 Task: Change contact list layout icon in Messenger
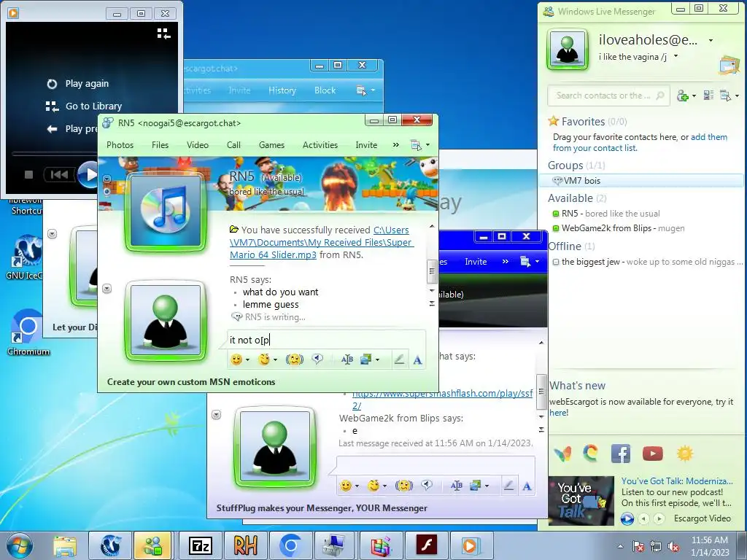[708, 96]
